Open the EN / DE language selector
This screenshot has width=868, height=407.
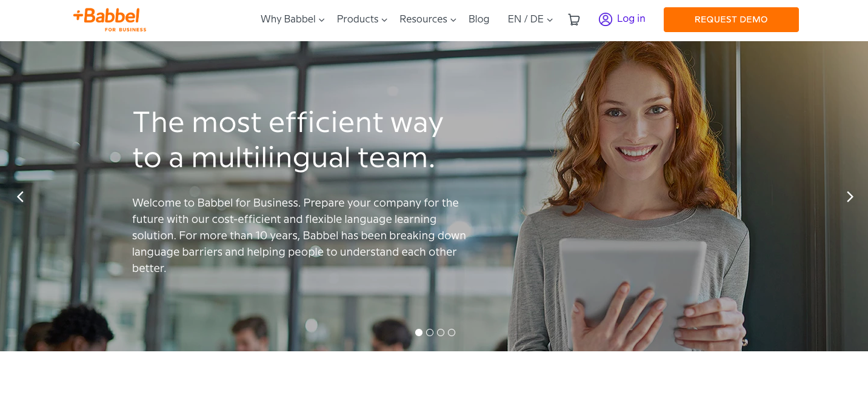(x=530, y=19)
